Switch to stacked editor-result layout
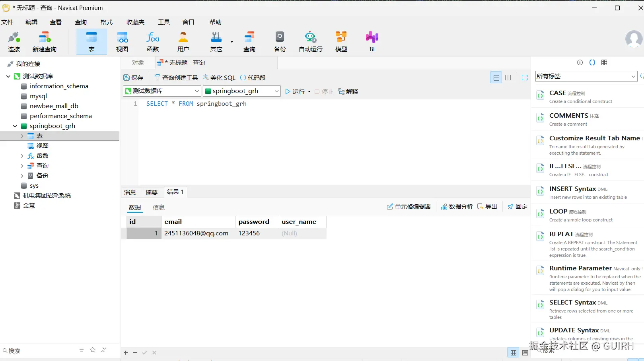The height and width of the screenshot is (361, 644). coord(496,78)
